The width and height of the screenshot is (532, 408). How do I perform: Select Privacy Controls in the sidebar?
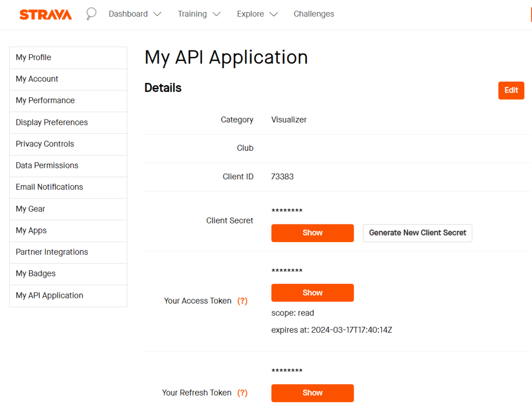pyautogui.click(x=45, y=144)
